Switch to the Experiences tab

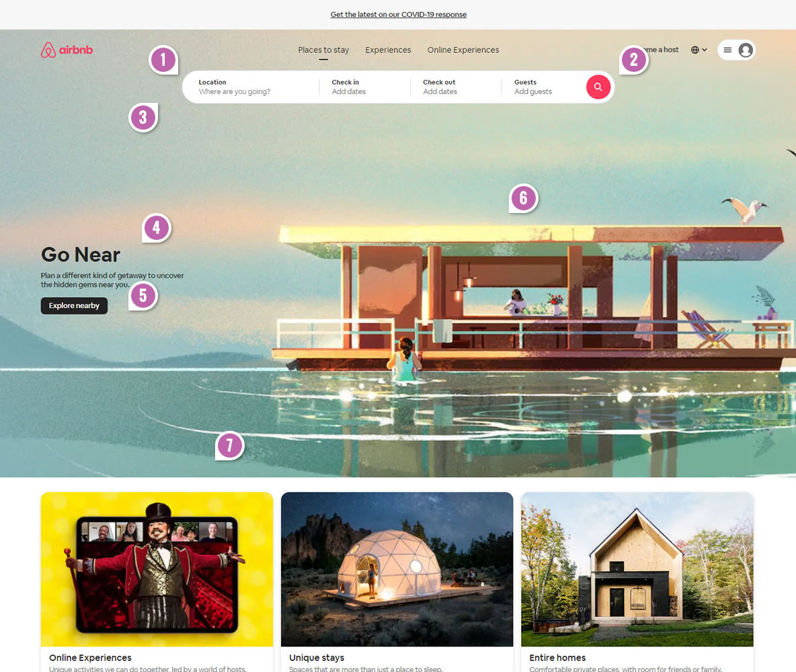tap(388, 50)
